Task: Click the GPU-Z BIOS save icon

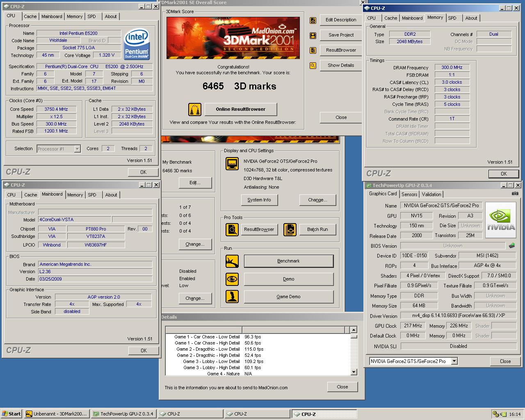Action: [x=512, y=246]
